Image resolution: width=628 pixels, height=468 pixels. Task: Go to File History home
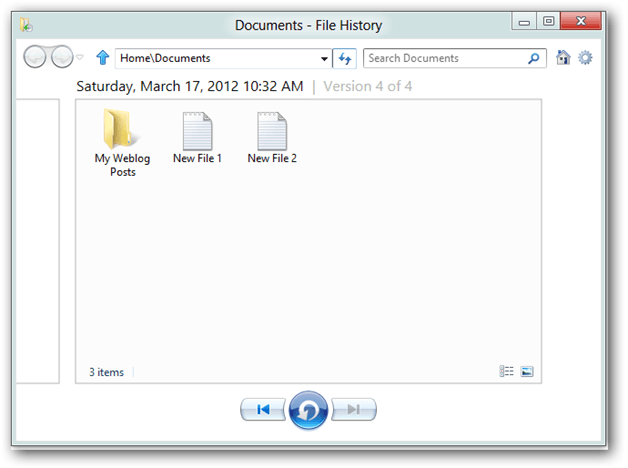point(564,58)
